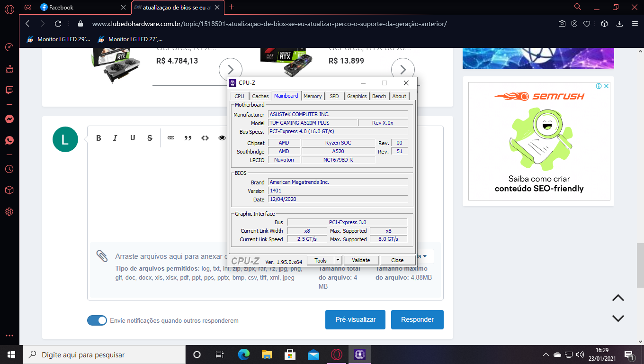This screenshot has height=364, width=644.
Task: Open the Windows Start menu
Action: click(11, 355)
